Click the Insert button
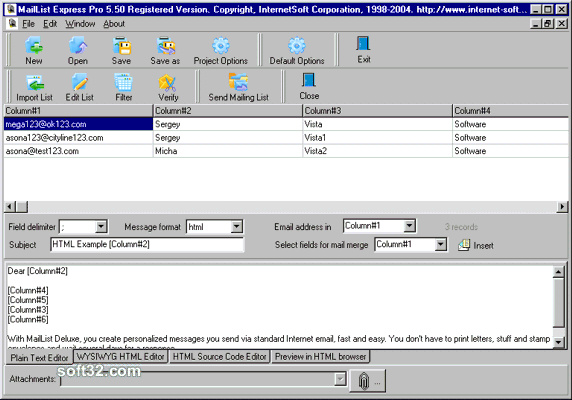This screenshot has height=400, width=572. pos(476,245)
